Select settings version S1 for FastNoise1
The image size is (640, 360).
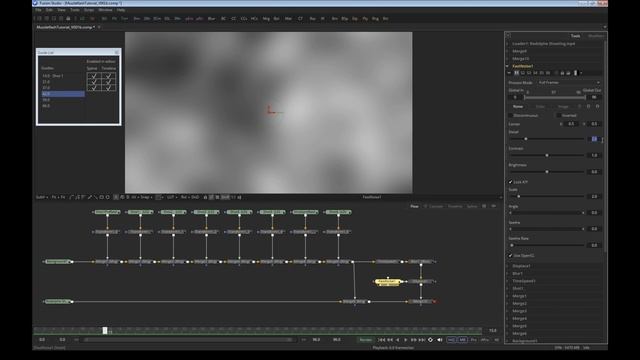516,73
